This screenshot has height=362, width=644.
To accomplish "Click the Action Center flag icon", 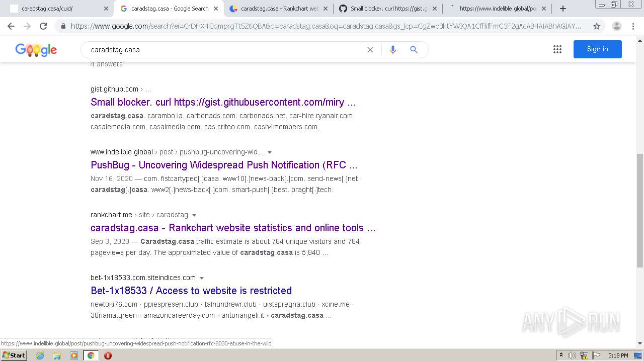I will point(596,355).
